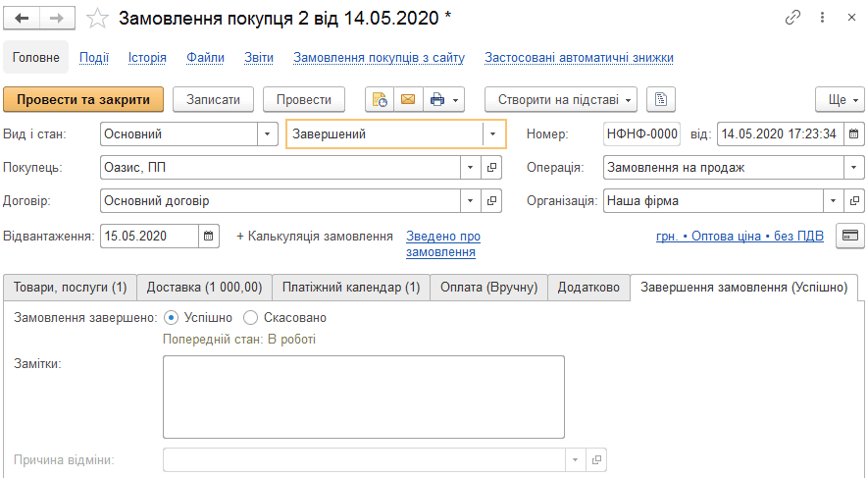Open Зведено про замовлення link

[443, 243]
